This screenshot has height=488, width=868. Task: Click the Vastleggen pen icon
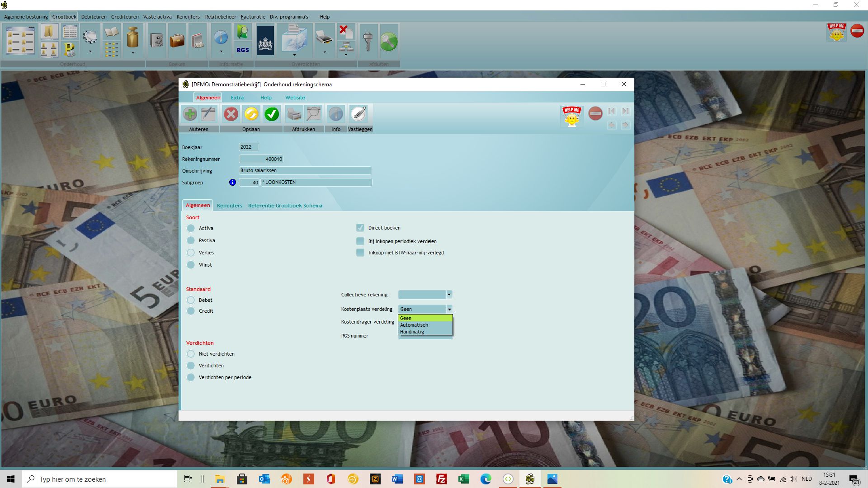[358, 114]
